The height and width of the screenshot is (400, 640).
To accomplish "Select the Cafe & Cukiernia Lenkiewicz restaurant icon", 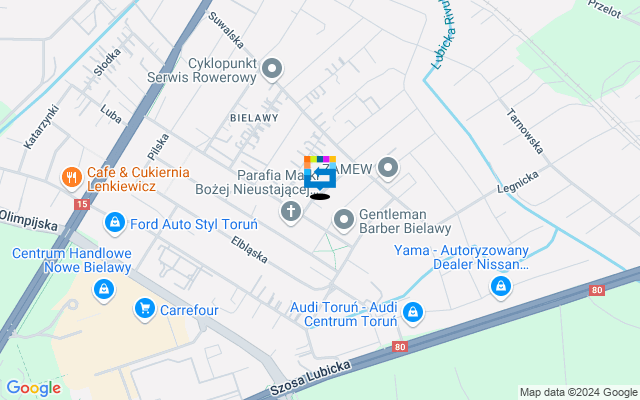I will pyautogui.click(x=72, y=178).
